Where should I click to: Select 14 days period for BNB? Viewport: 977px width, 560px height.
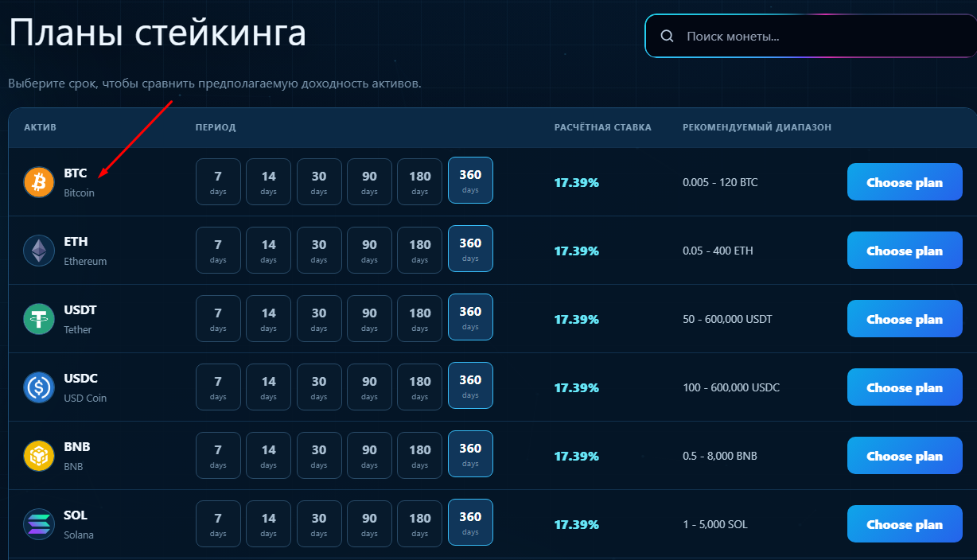[269, 456]
